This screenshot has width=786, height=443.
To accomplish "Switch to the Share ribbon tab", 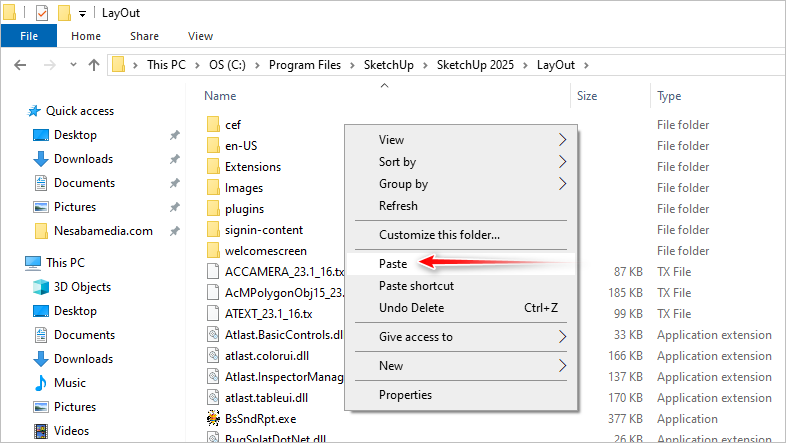I will [x=144, y=36].
